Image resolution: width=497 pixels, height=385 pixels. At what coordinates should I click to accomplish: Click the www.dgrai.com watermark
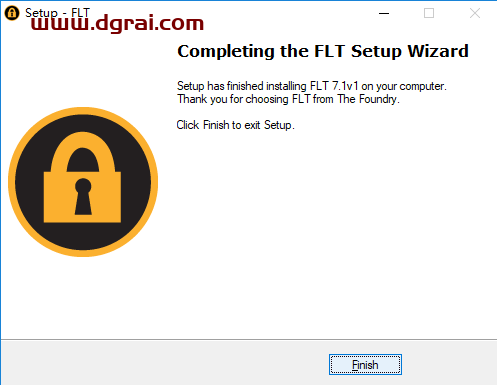(117, 23)
